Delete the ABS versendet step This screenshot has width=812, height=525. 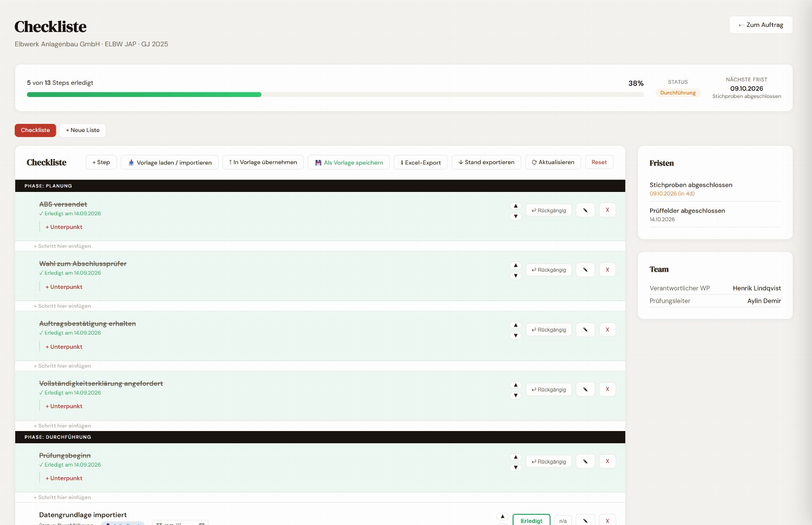[607, 210]
